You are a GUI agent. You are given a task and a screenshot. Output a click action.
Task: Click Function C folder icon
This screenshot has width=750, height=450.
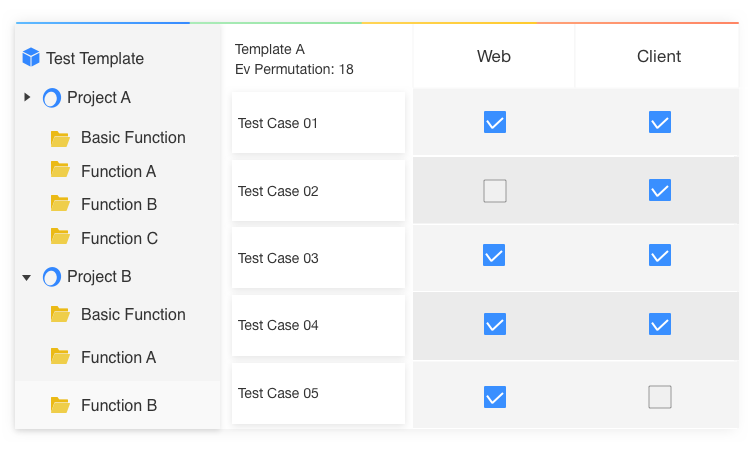click(60, 236)
